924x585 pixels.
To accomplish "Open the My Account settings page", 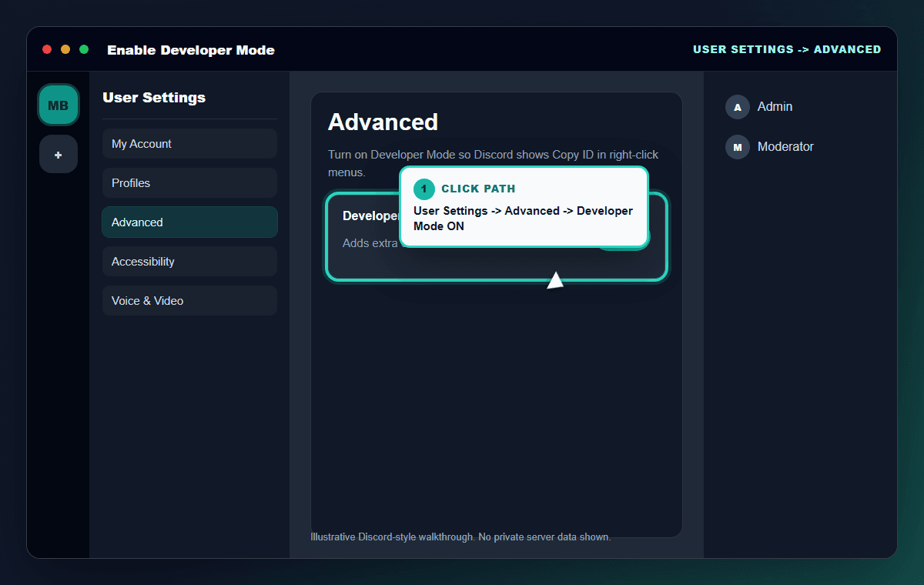I will click(x=189, y=144).
